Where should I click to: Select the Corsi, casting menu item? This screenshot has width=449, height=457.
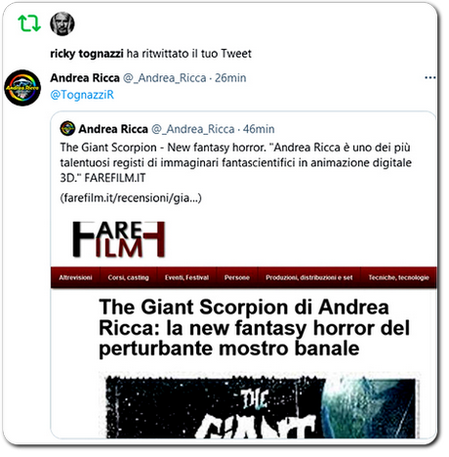click(128, 277)
